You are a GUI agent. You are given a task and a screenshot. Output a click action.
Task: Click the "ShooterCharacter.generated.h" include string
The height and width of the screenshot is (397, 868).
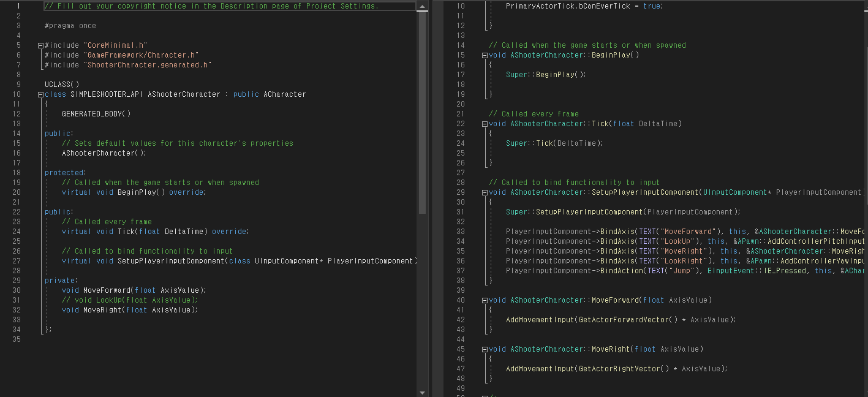147,65
